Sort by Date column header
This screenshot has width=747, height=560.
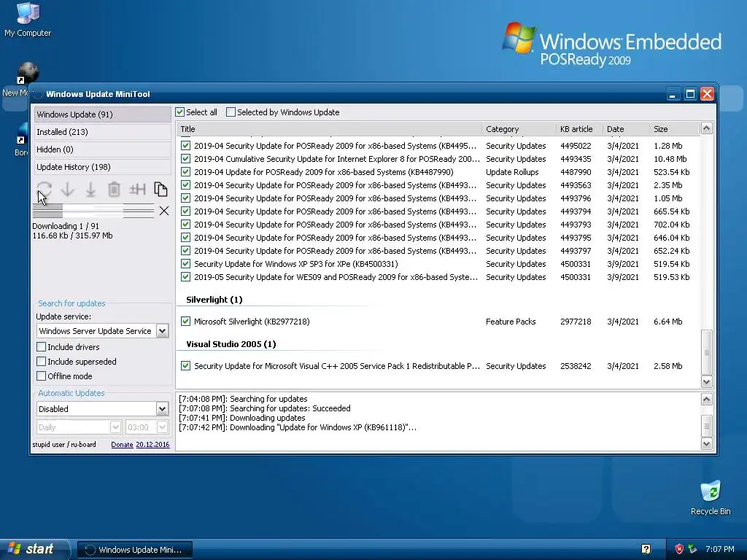625,129
